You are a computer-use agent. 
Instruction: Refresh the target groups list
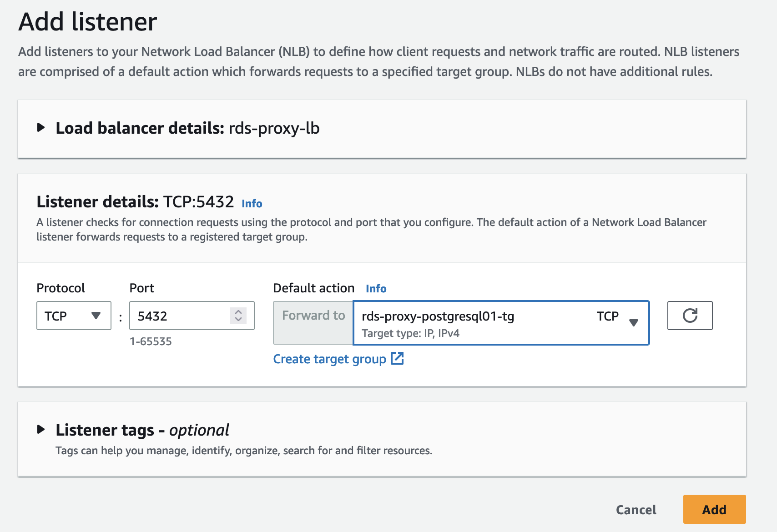[x=690, y=316]
